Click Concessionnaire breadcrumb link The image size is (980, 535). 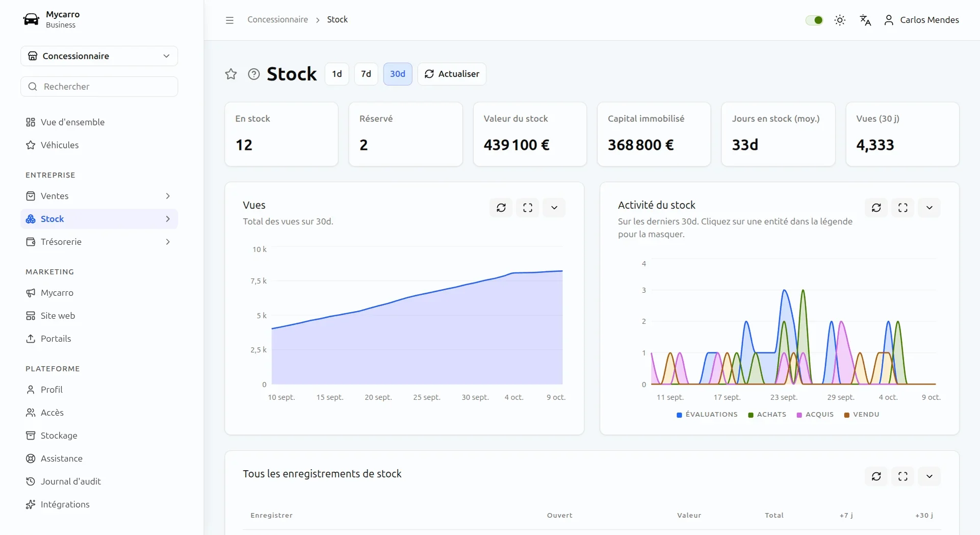click(x=278, y=19)
